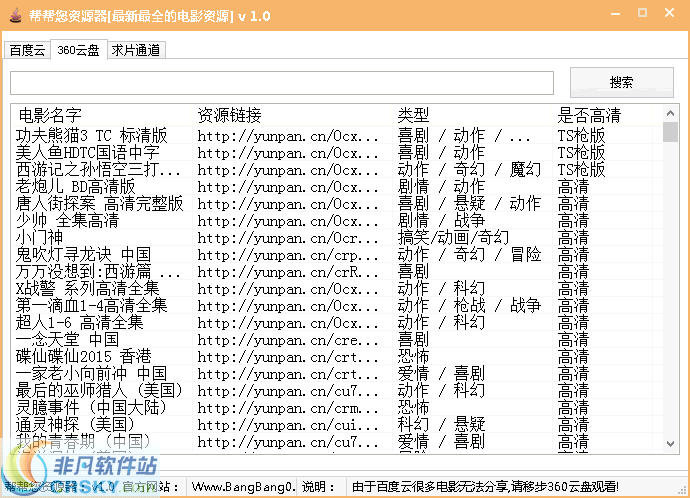Close the 帮帮您资源器 window

click(669, 13)
